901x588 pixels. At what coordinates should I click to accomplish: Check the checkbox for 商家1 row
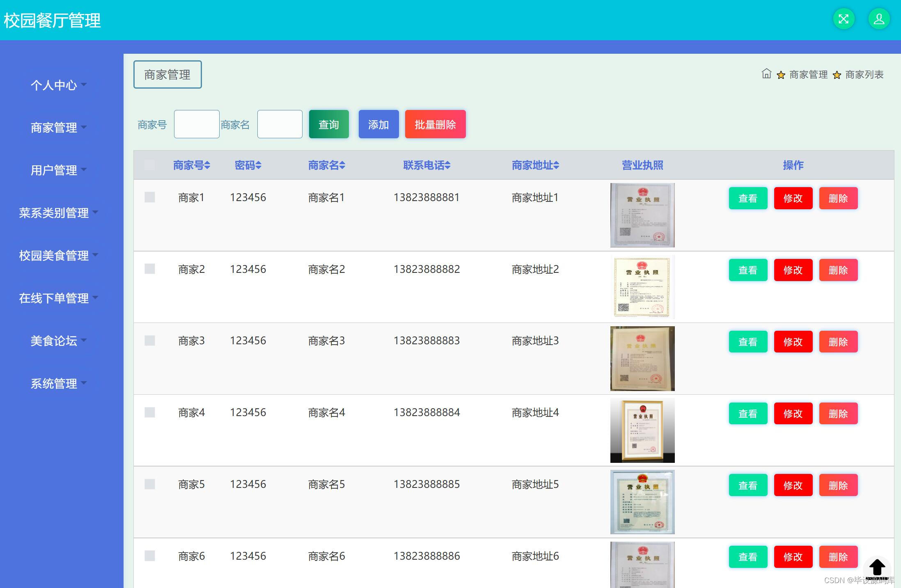tap(150, 197)
